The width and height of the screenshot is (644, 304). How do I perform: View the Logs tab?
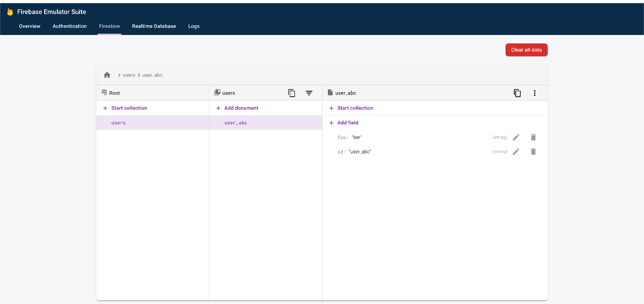194,26
